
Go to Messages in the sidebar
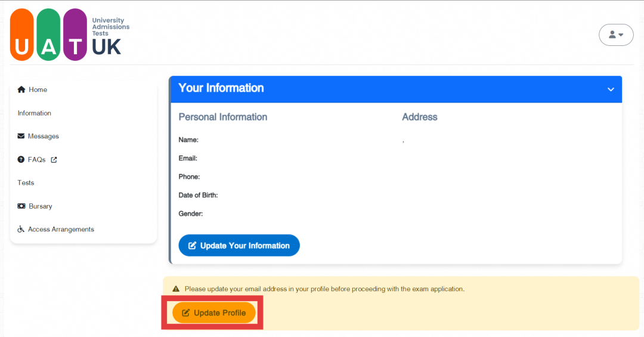38,136
